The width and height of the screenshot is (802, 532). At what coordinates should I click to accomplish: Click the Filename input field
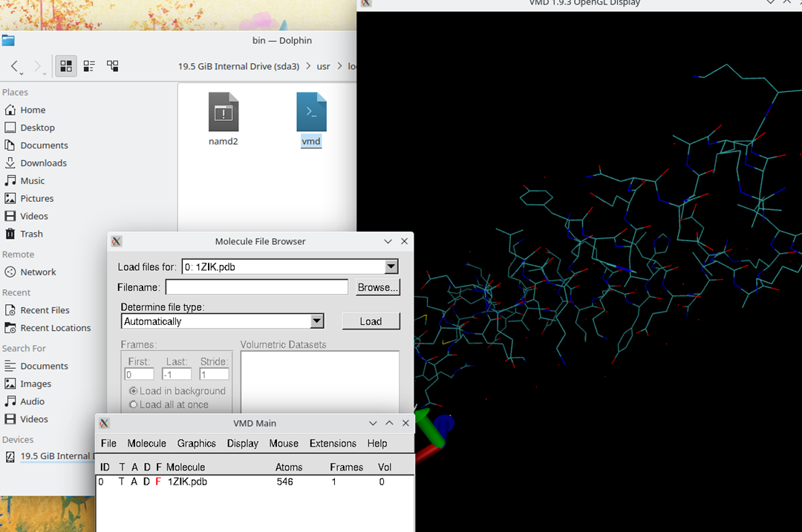point(256,286)
